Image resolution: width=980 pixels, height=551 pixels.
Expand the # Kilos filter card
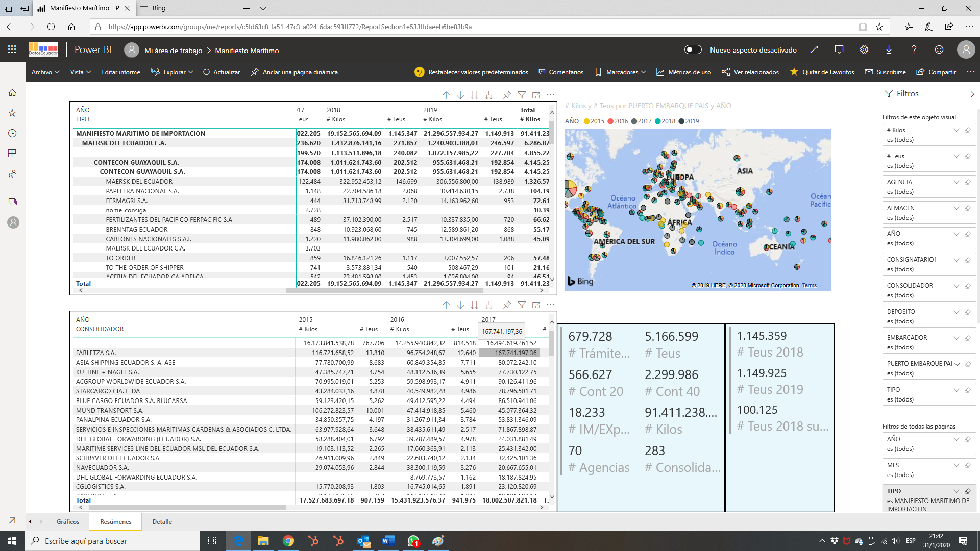pyautogui.click(x=956, y=130)
